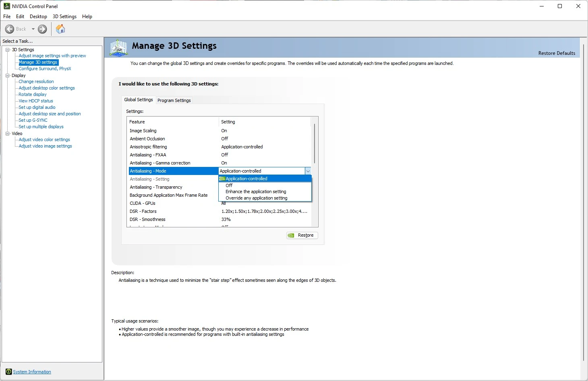Click the Manage 3D Settings header icon
Viewport: 588px width, 381px height.
tap(118, 47)
